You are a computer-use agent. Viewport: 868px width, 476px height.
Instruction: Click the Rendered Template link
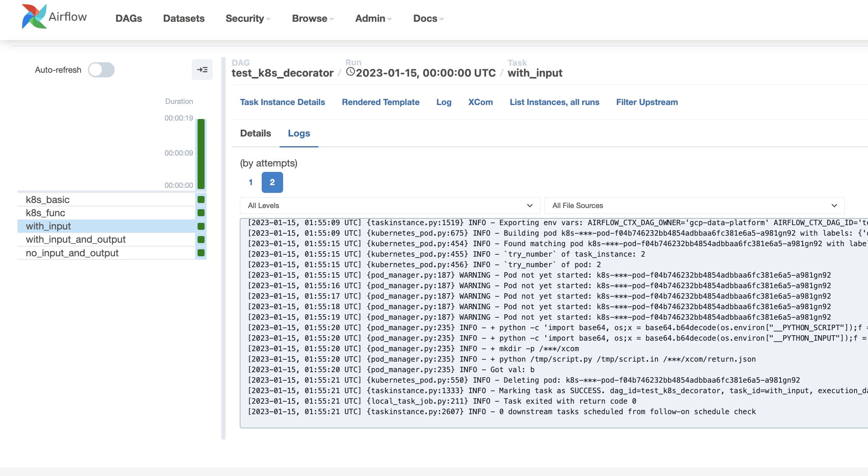pos(380,102)
